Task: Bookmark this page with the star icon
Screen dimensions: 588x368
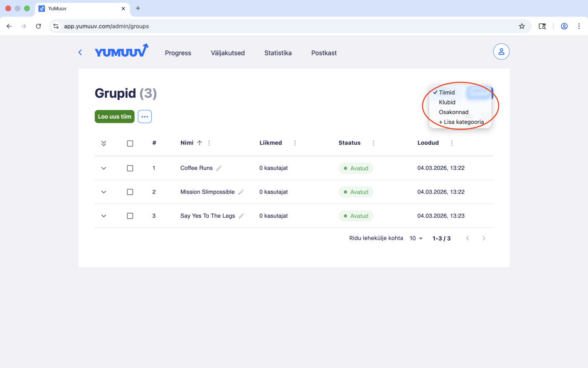Action: tap(521, 26)
